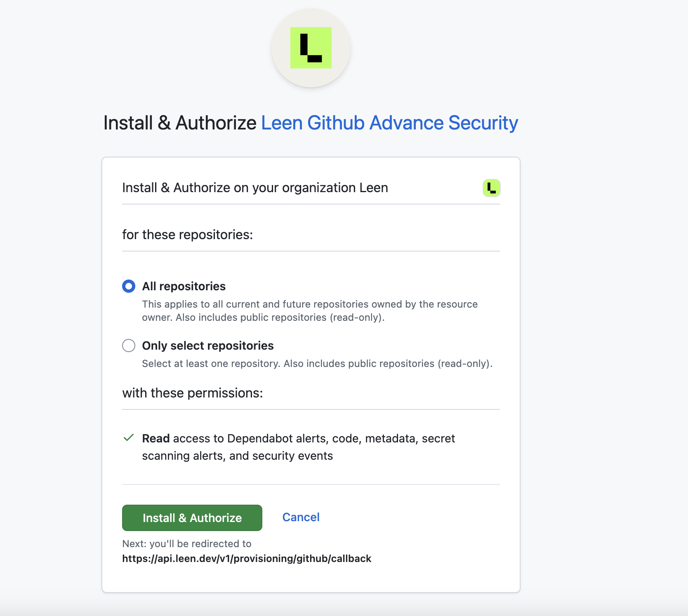Click the large Leen app logo avatar

[x=311, y=48]
